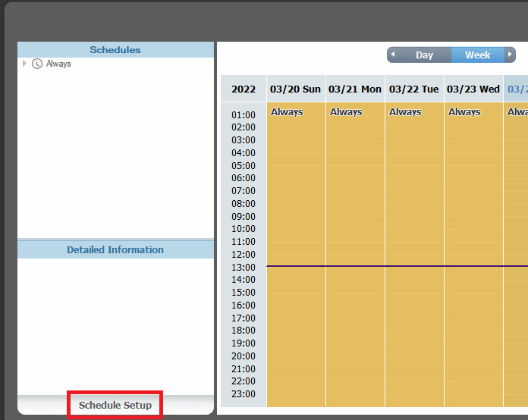
Task: Select the Always block on Monday 03/21
Action: (355, 255)
